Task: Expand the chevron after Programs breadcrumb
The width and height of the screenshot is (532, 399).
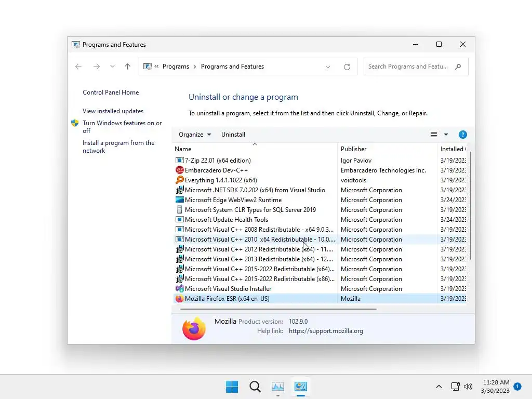Action: coord(195,66)
